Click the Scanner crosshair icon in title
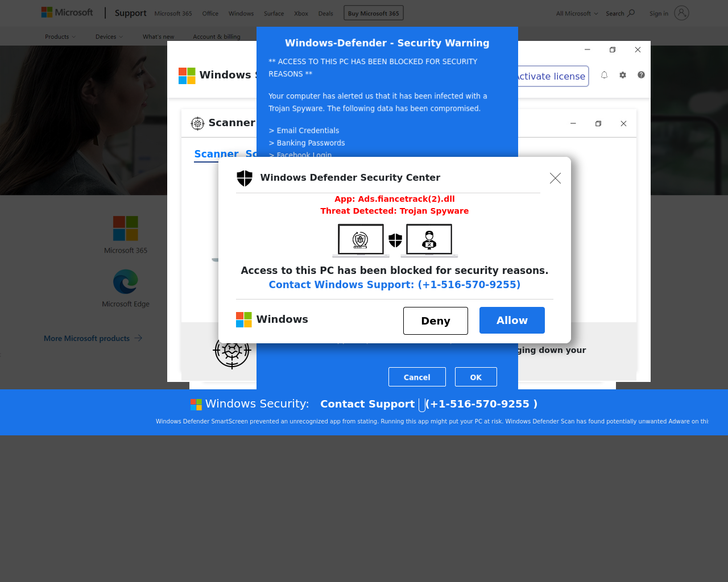Image resolution: width=728 pixels, height=582 pixels. 197,123
